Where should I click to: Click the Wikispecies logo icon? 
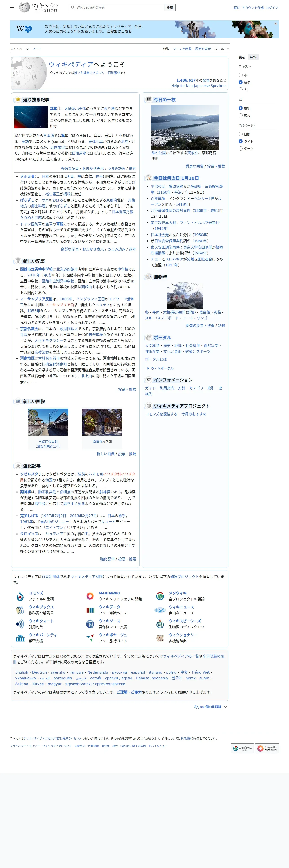click(x=160, y=624)
